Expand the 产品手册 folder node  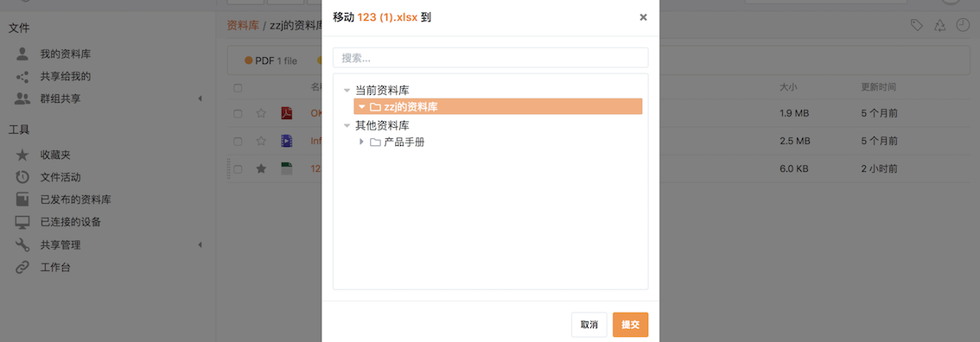[361, 142]
